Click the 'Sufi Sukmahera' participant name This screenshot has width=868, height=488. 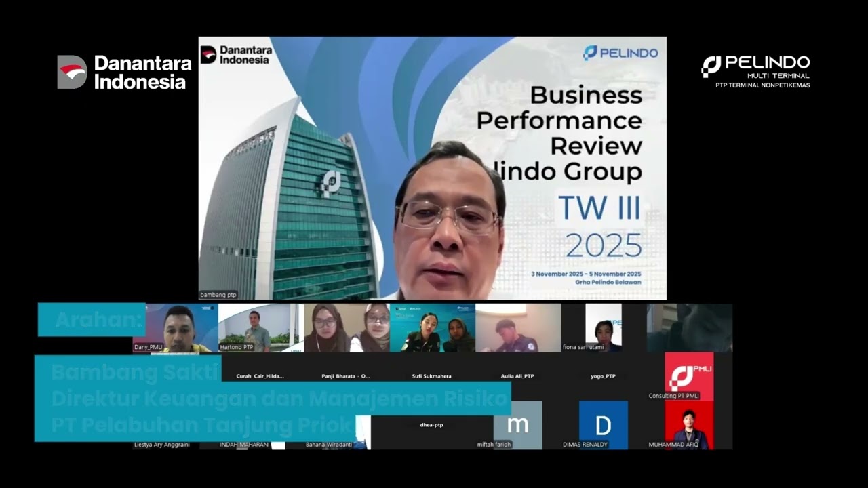click(432, 376)
